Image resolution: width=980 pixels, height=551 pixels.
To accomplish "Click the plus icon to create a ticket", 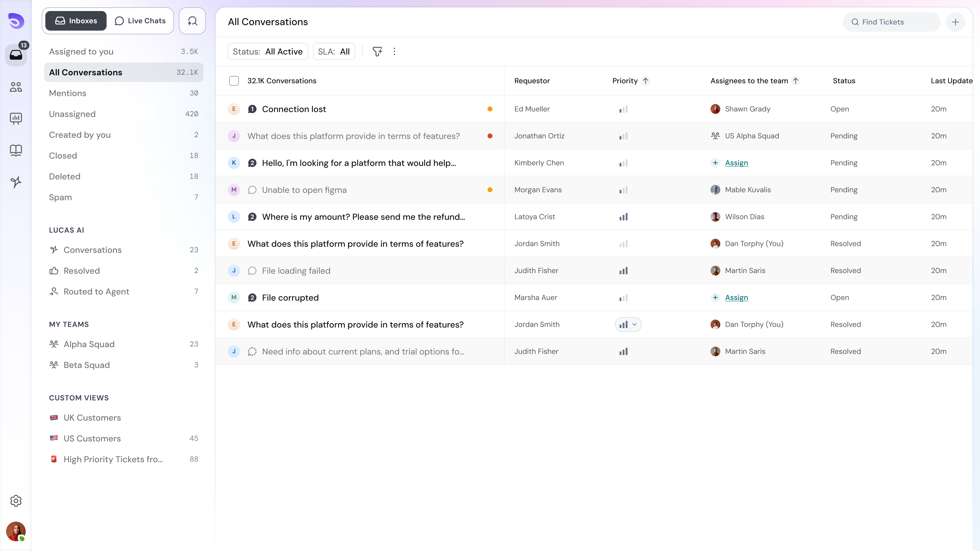I will click(956, 22).
